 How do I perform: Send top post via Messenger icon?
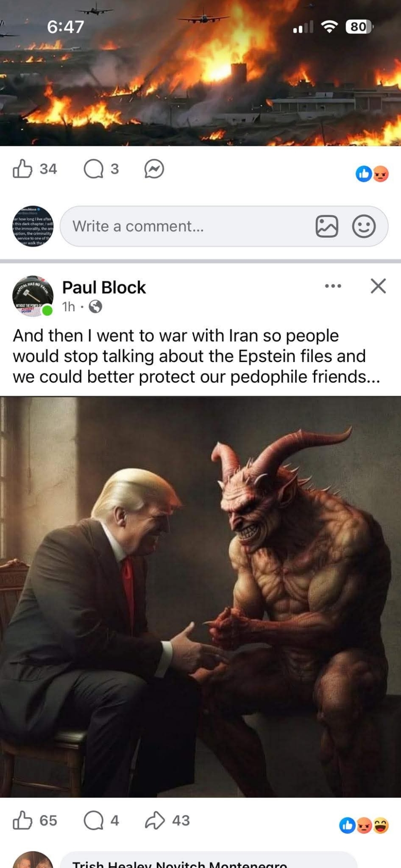154,169
